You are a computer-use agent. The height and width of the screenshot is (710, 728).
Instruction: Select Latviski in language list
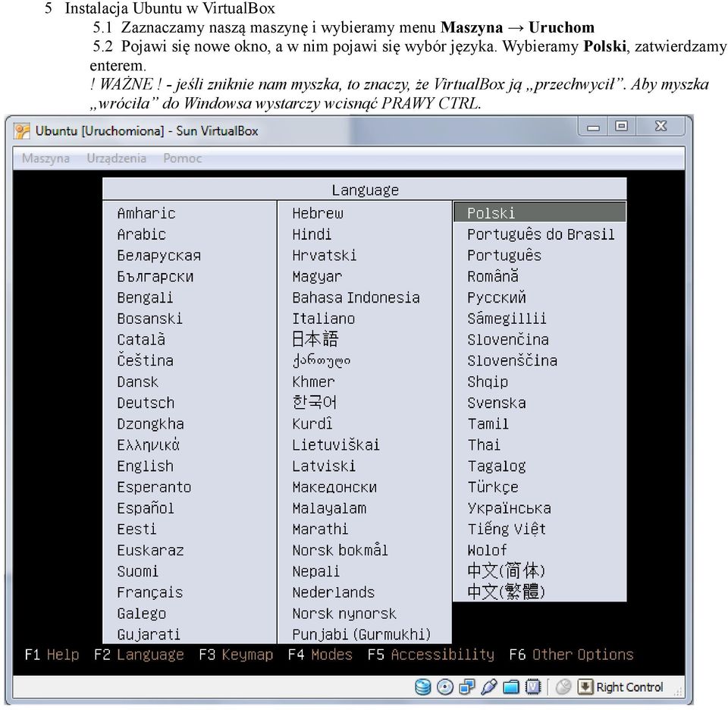324,466
